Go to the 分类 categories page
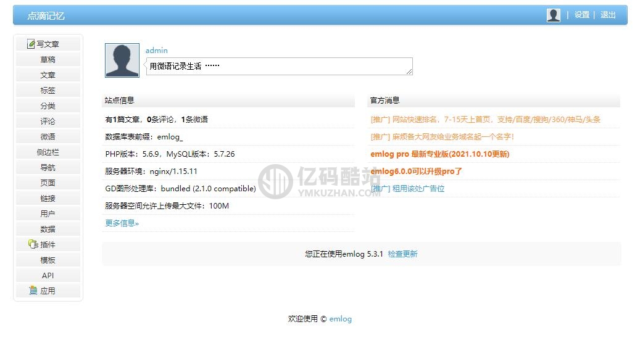Viewport: 640px width, 364px height. click(x=48, y=105)
